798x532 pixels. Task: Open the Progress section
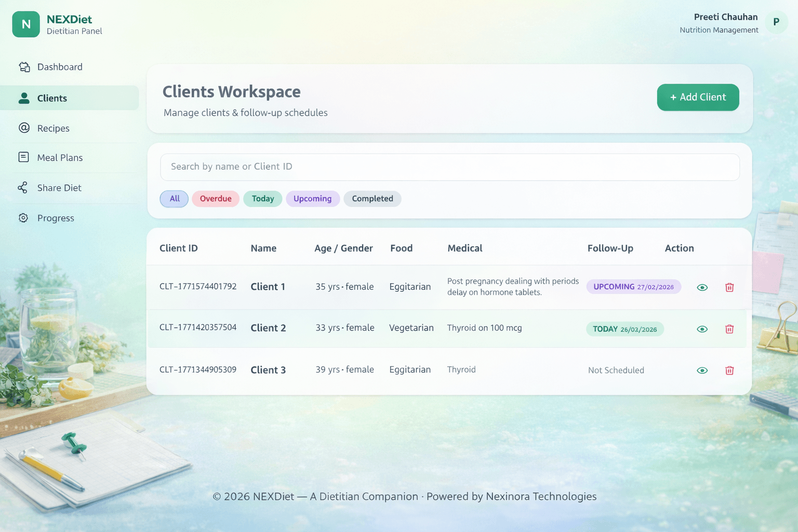pos(56,218)
